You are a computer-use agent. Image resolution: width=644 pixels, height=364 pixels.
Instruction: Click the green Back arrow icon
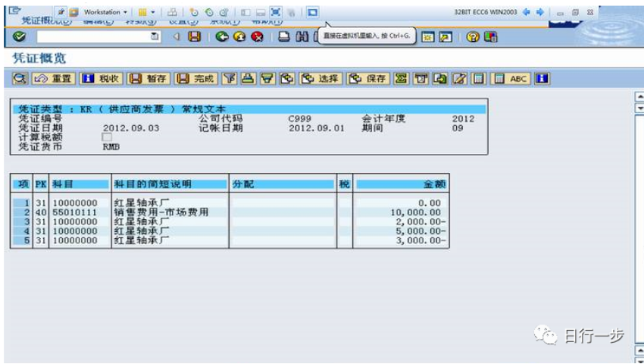[x=222, y=36]
